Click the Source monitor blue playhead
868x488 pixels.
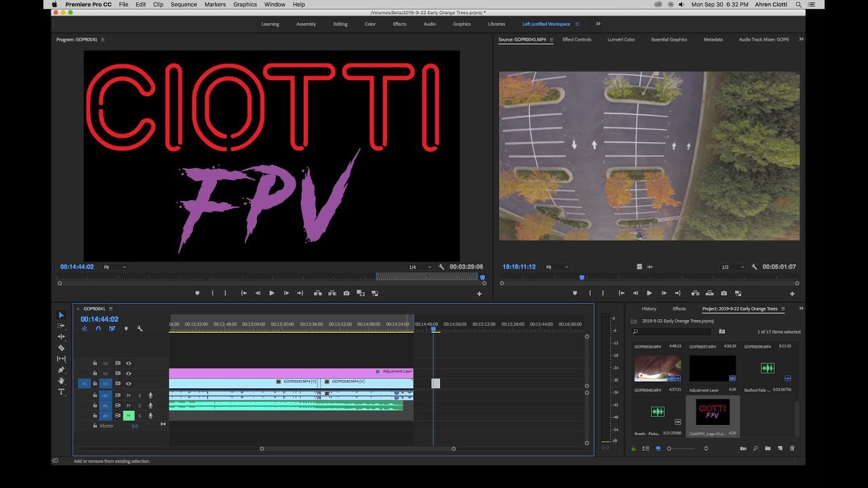pos(581,277)
